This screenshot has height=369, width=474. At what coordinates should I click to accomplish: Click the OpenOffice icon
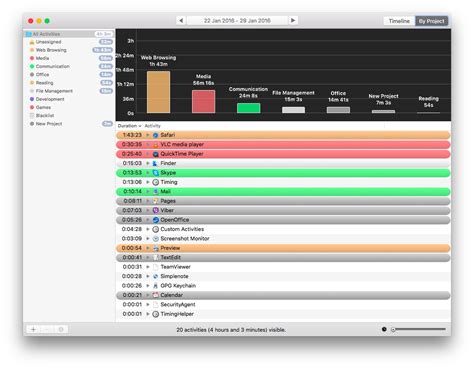point(155,220)
